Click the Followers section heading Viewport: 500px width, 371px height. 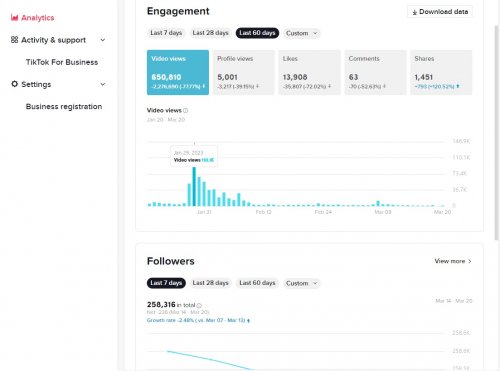pos(171,261)
